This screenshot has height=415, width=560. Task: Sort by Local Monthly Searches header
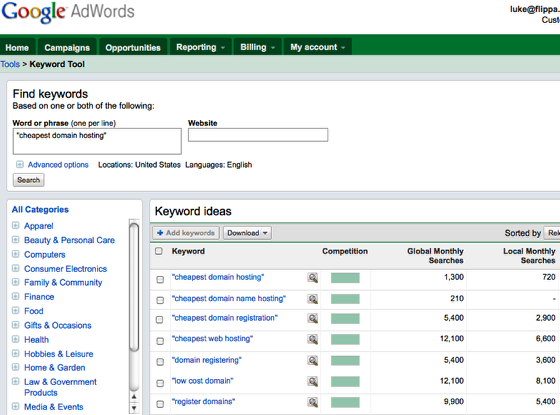[529, 256]
